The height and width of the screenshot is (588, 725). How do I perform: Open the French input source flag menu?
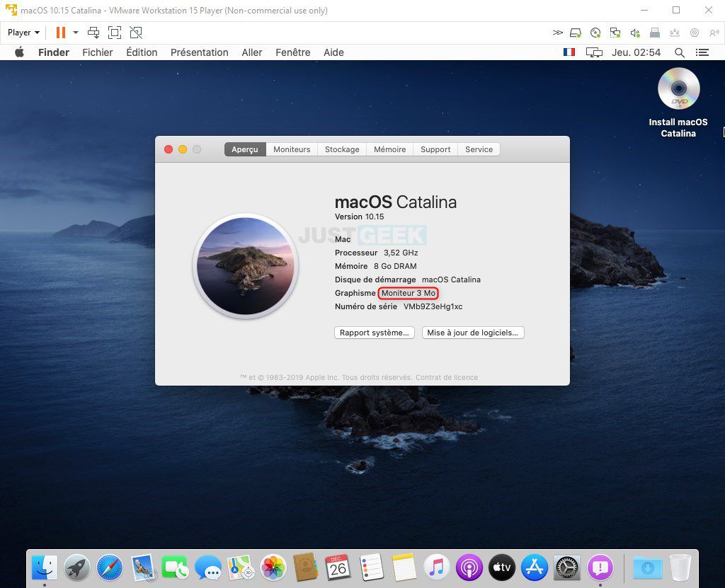(x=569, y=52)
